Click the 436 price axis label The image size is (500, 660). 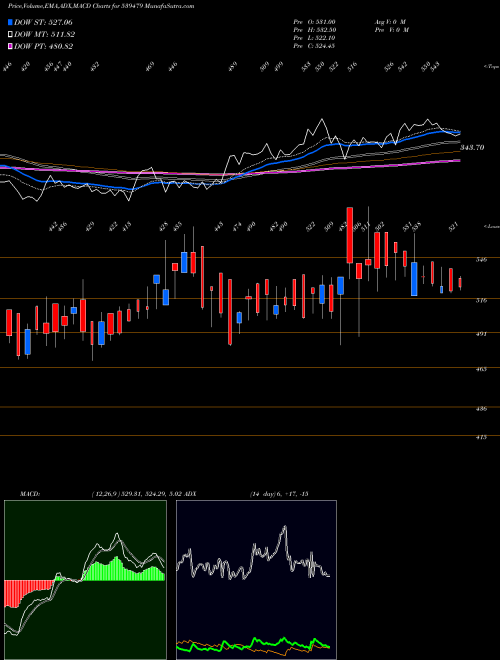click(x=482, y=408)
